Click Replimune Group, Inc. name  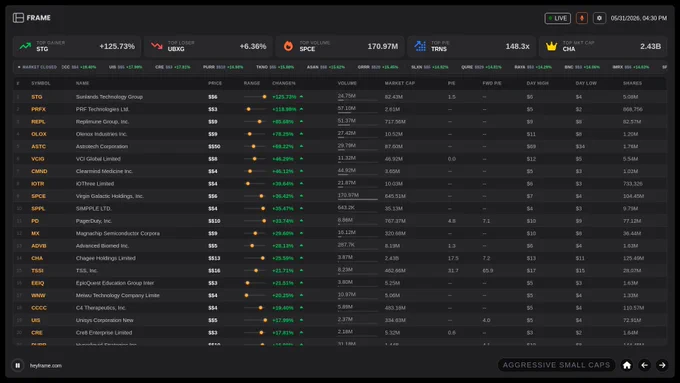pyautogui.click(x=102, y=121)
